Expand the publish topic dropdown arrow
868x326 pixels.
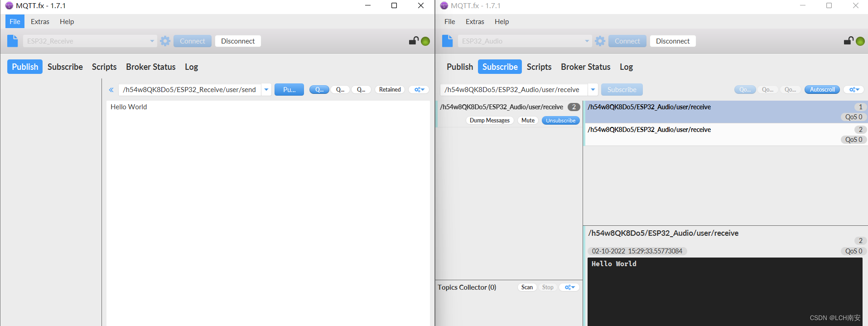click(x=266, y=90)
